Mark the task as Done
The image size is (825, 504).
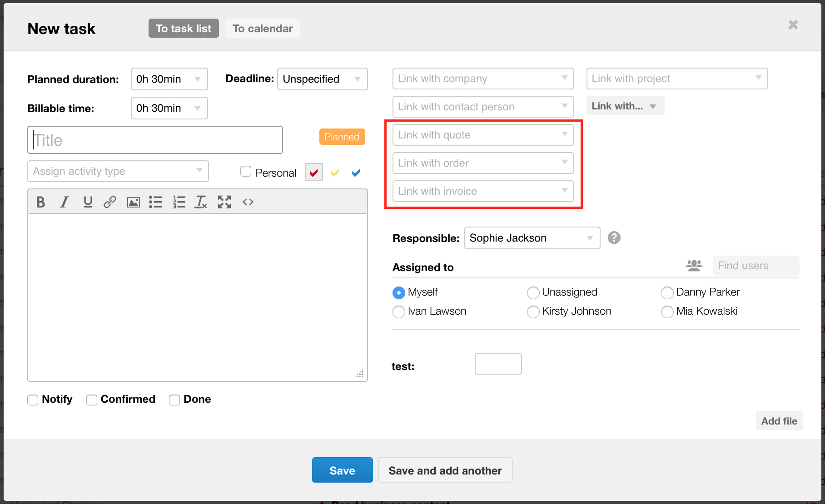[x=174, y=400]
